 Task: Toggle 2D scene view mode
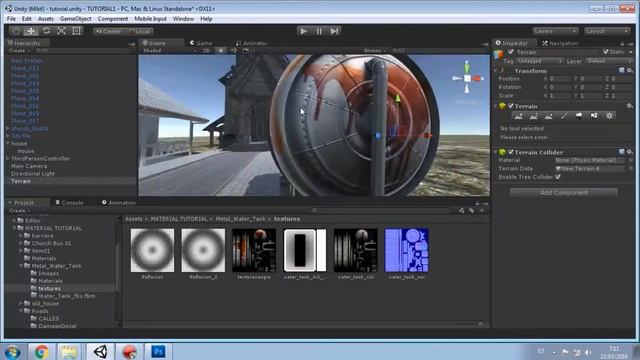[207, 51]
